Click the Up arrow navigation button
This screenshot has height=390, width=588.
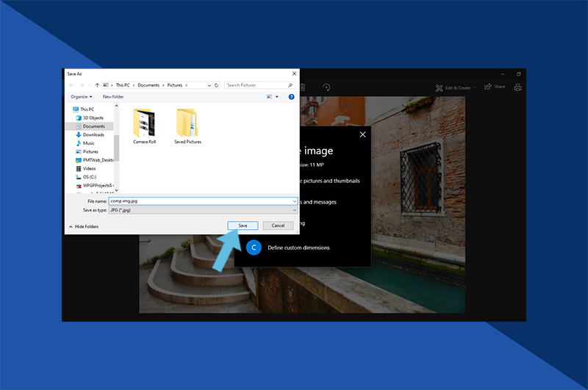tap(97, 85)
